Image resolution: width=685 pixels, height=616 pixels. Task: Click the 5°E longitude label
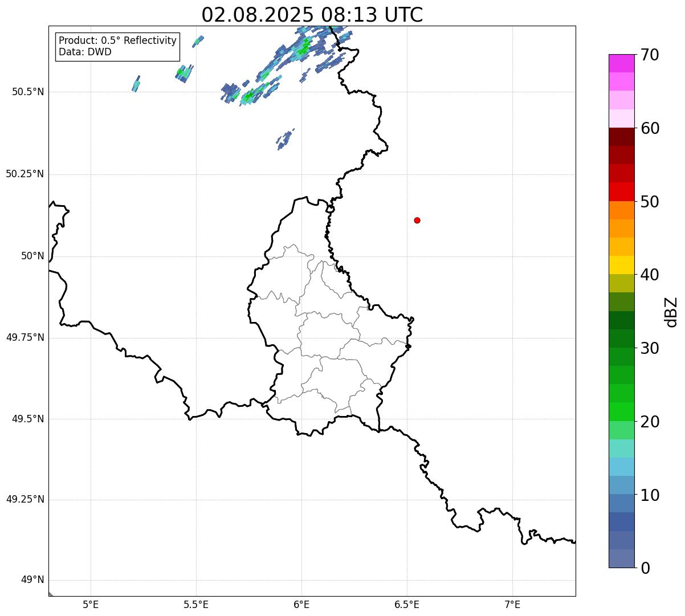91,604
